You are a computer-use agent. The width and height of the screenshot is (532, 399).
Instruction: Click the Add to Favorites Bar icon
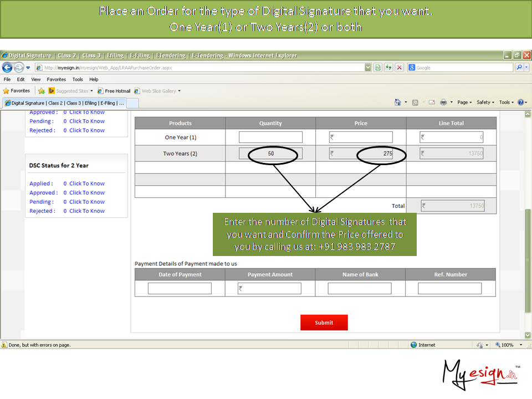[42, 91]
